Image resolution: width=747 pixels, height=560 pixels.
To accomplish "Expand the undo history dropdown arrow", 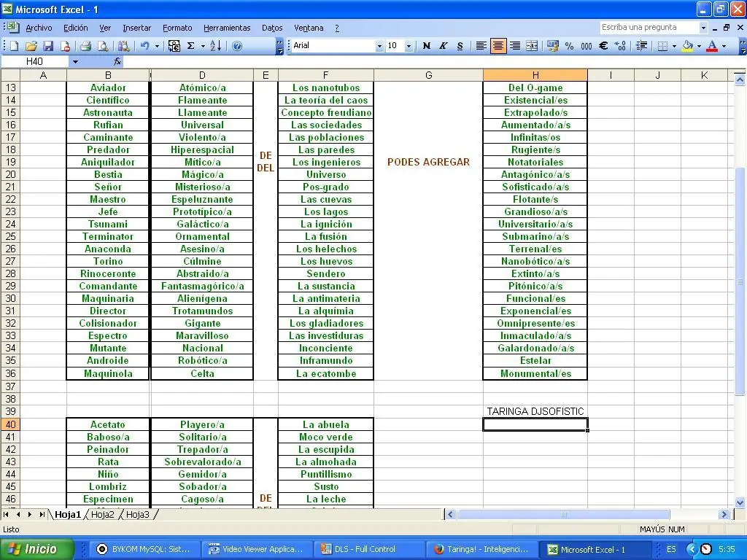I will [x=157, y=46].
